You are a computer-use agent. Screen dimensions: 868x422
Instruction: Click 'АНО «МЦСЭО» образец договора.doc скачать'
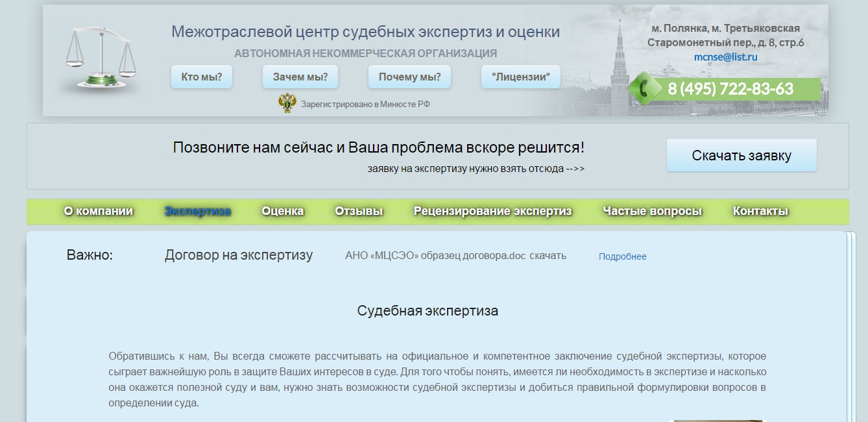[x=455, y=256]
